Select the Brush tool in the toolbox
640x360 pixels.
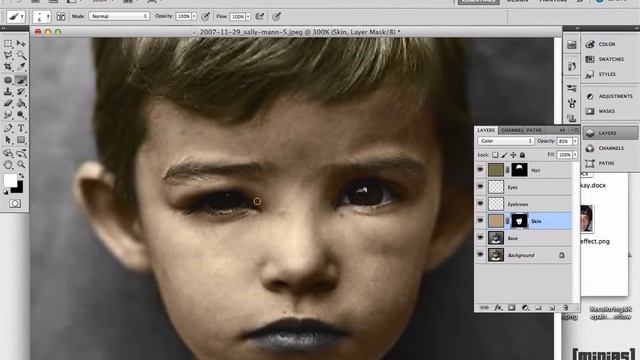tap(21, 80)
